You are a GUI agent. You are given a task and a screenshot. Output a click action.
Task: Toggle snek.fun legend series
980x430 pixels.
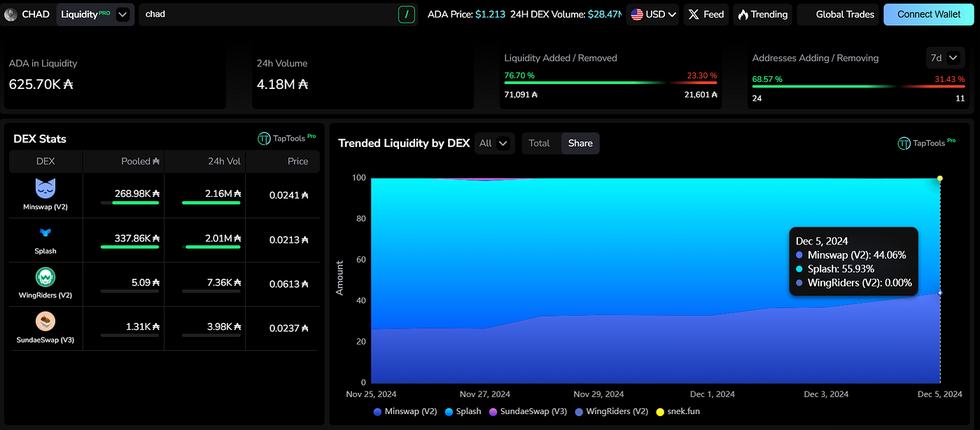point(680,412)
